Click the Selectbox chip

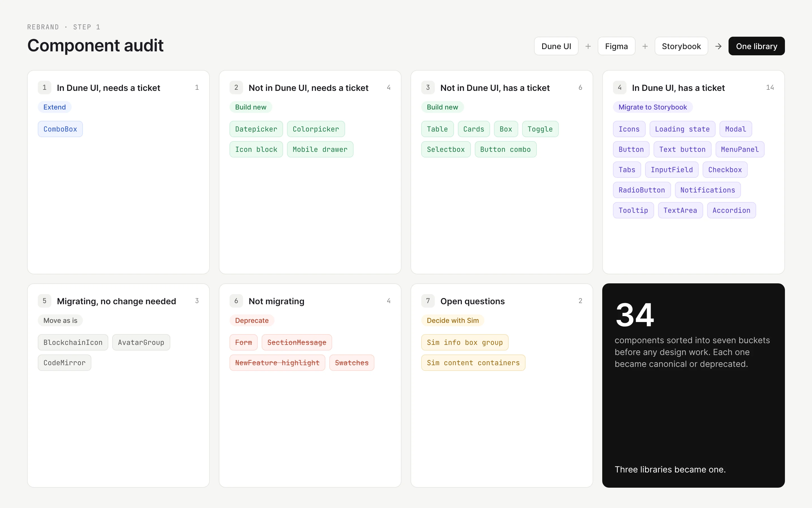[446, 150]
